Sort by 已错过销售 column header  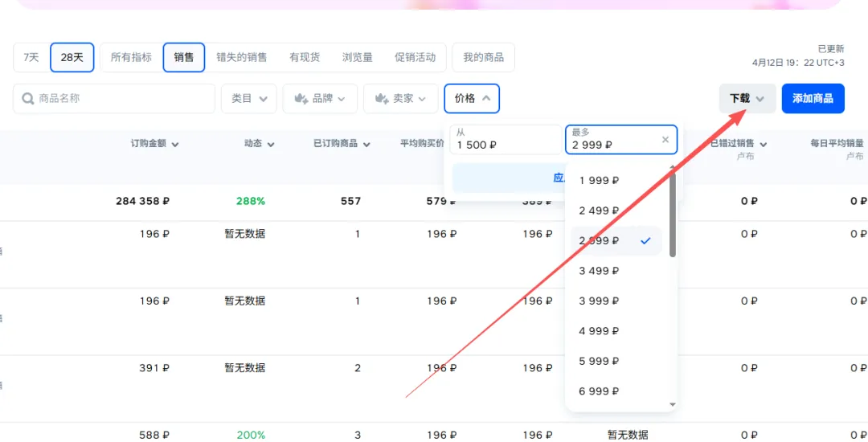coord(739,145)
